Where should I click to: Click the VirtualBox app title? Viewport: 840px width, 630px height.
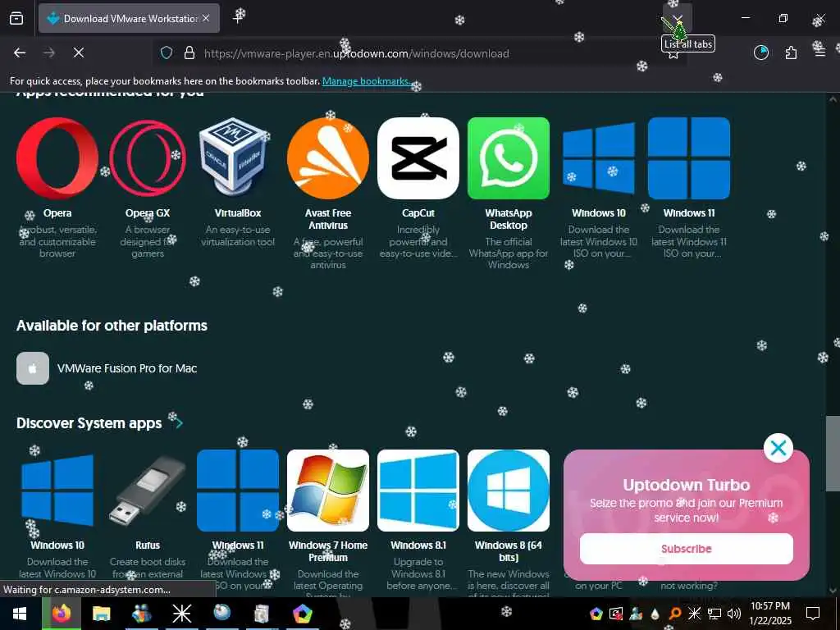[x=238, y=212]
